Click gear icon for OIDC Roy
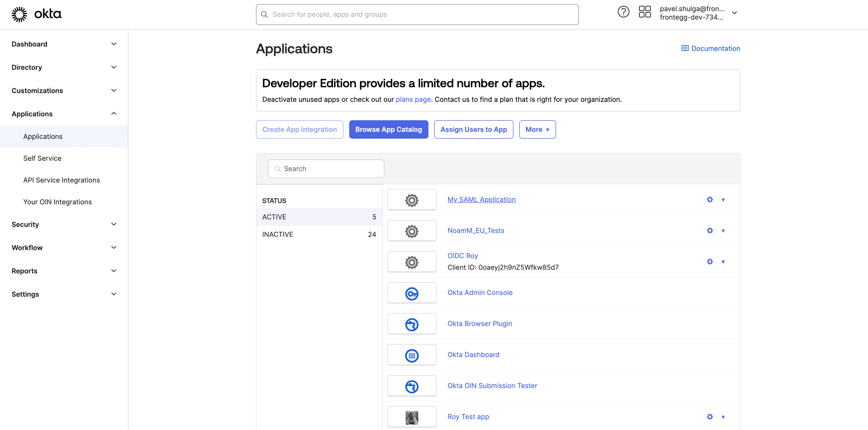The height and width of the screenshot is (430, 868). tap(710, 262)
